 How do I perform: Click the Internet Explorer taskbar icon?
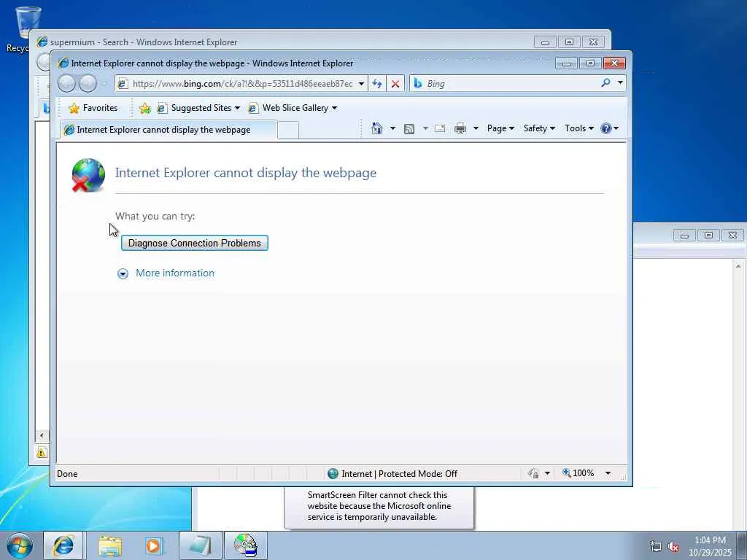[x=63, y=545]
